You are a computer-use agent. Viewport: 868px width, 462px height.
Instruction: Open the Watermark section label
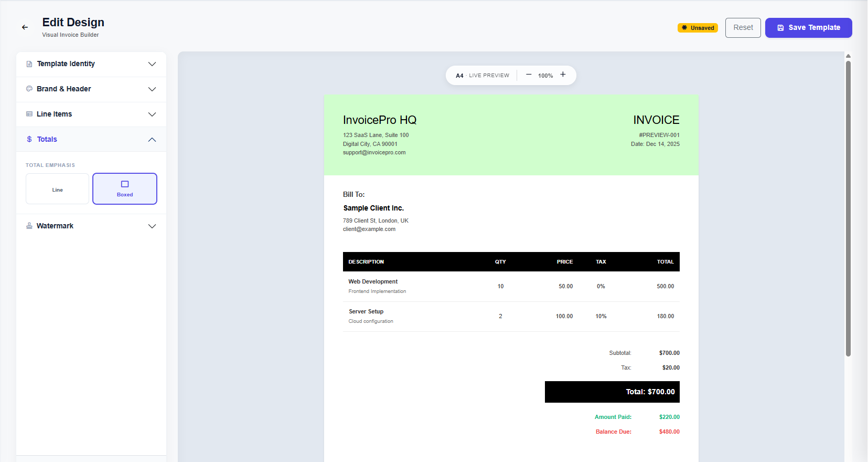(55, 226)
